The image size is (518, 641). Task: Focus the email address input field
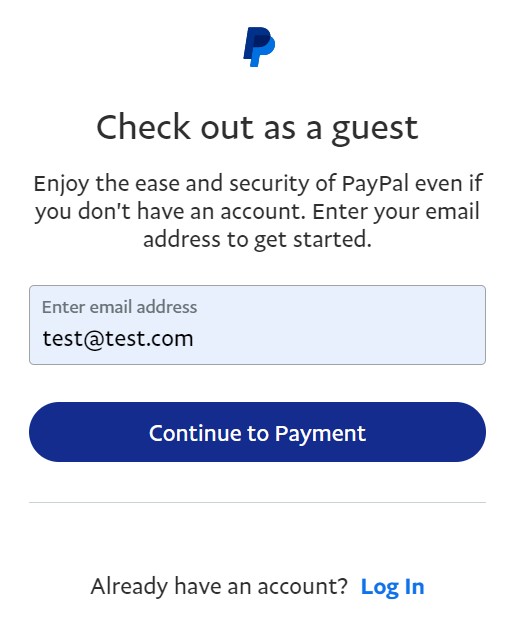[258, 325]
